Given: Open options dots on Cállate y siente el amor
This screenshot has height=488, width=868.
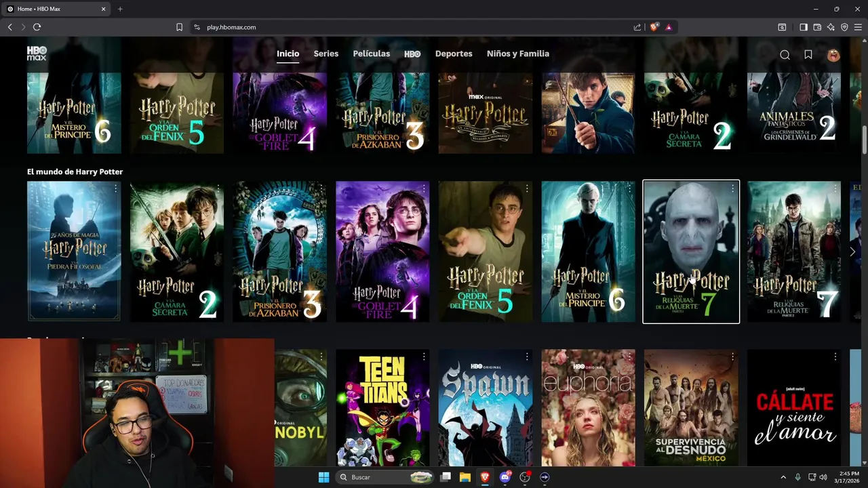Looking at the screenshot, I should 835,357.
